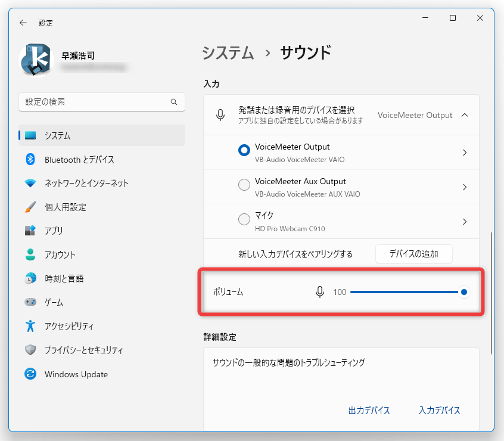
Task: Open アカウント settings page
Action: pos(101,254)
